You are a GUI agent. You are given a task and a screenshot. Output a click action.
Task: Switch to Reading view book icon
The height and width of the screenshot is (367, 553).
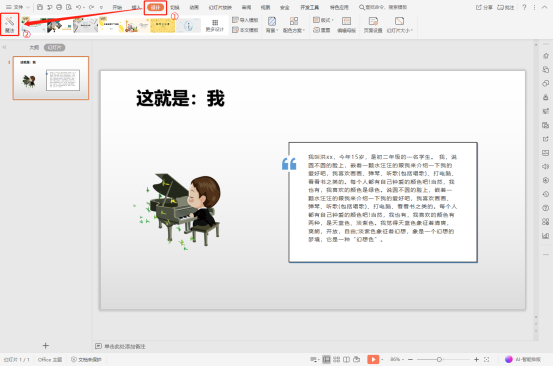[x=346, y=359]
